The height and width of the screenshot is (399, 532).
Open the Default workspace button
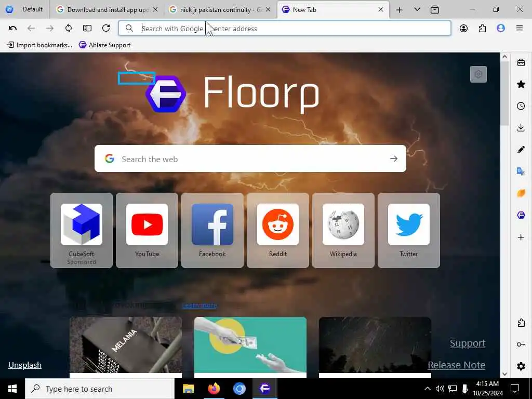pyautogui.click(x=24, y=9)
